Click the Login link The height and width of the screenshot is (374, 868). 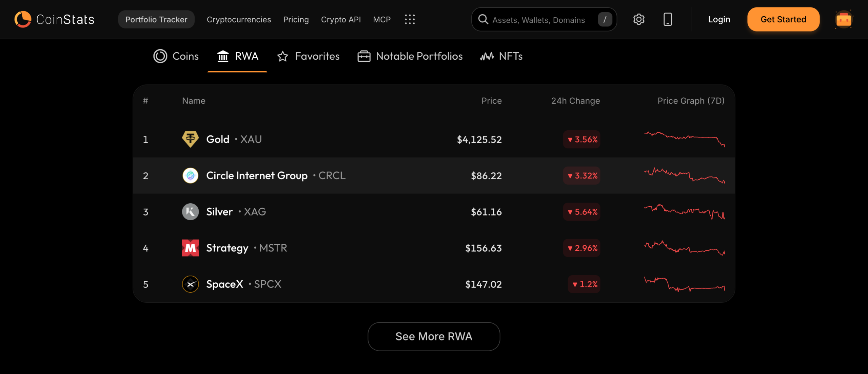719,19
